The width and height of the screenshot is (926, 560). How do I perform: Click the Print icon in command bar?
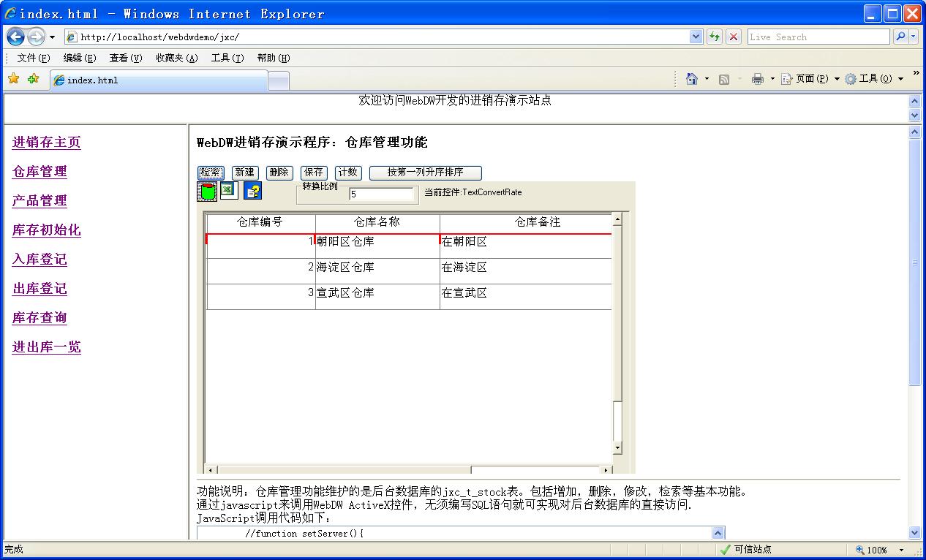tap(758, 79)
